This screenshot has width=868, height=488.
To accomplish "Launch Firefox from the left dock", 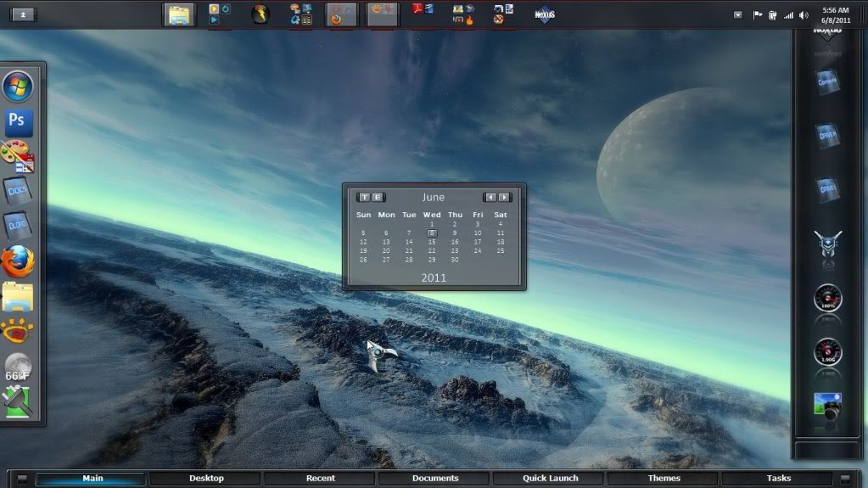I will pyautogui.click(x=18, y=261).
